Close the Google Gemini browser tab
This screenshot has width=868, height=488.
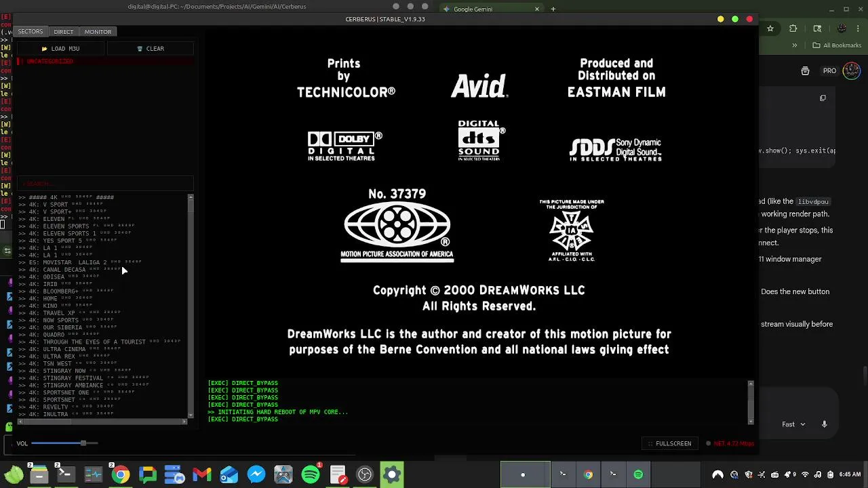tap(537, 9)
